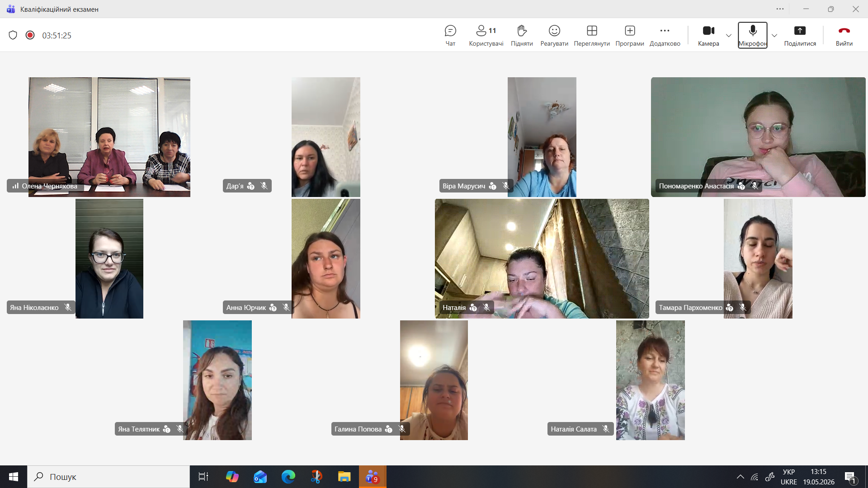Open the Додатково more actions menu
868x488 pixels.
[665, 35]
